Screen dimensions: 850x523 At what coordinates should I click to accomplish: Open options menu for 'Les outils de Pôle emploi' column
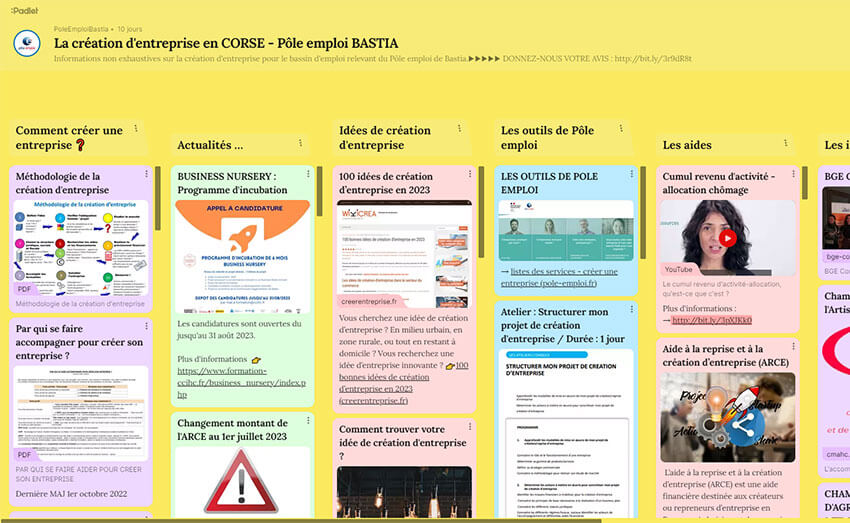point(621,128)
